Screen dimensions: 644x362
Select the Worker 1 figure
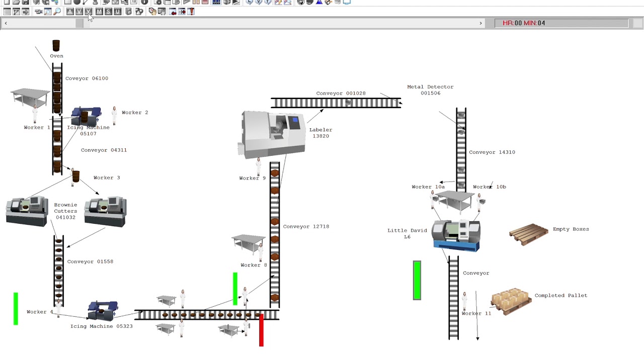click(x=35, y=115)
